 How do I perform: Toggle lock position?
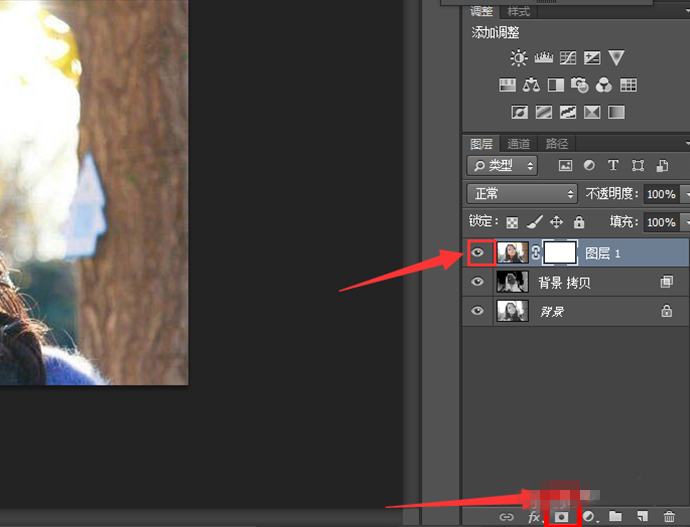pyautogui.click(x=557, y=222)
